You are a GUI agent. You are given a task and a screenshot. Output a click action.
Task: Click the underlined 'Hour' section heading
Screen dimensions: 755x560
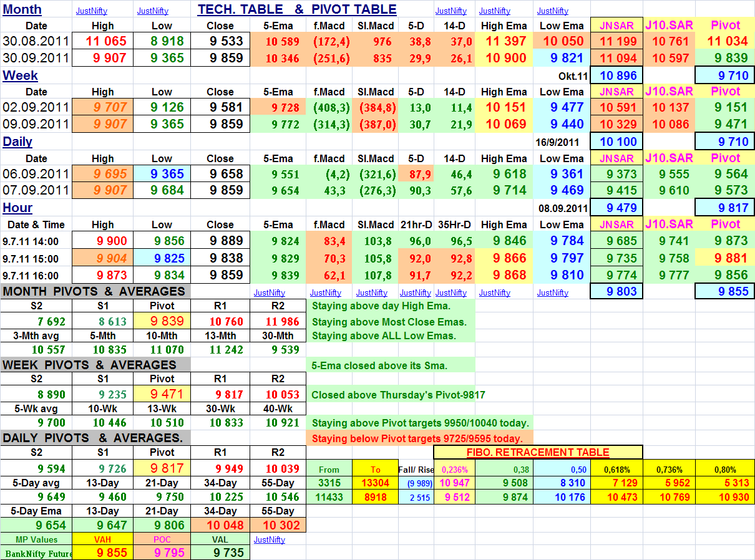[17, 208]
